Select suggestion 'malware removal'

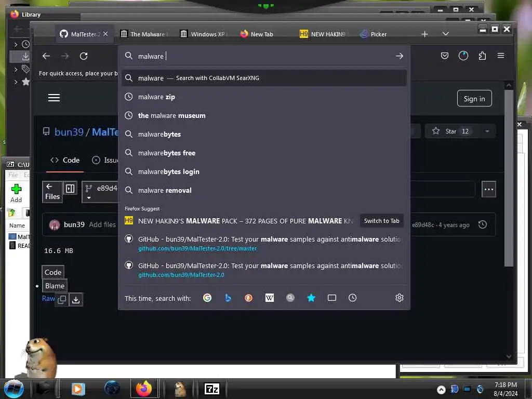click(264, 190)
